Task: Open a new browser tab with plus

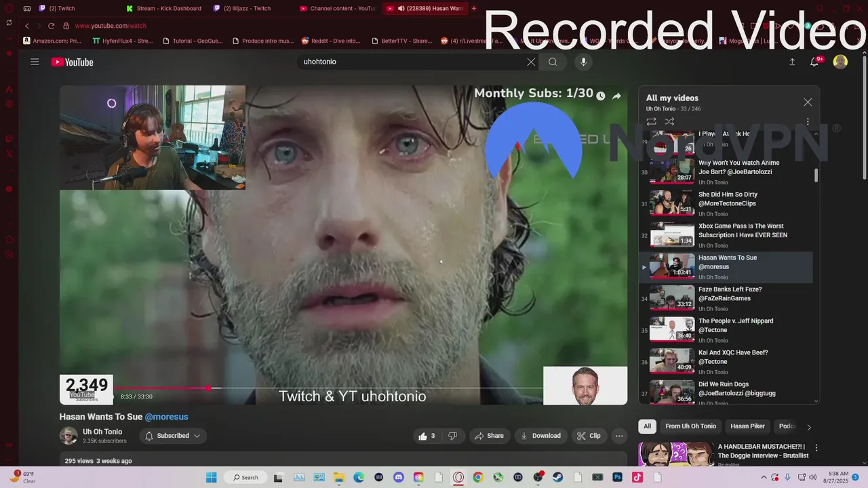Action: 474,8
